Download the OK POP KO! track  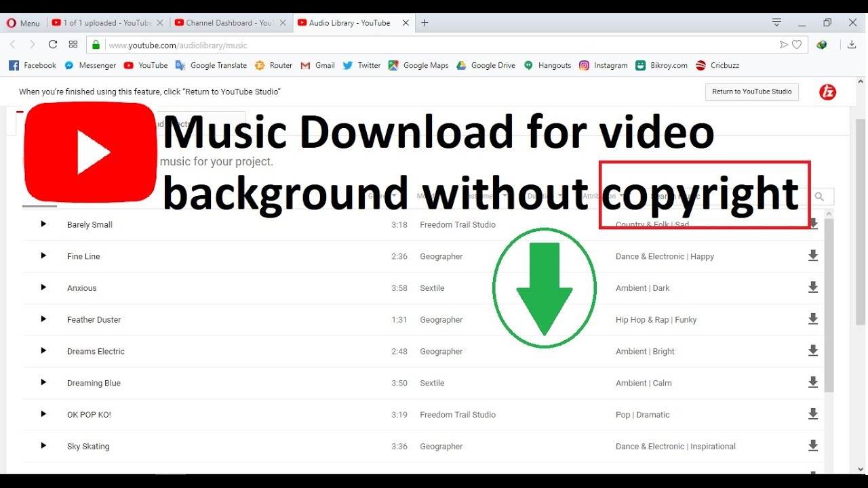tap(813, 414)
